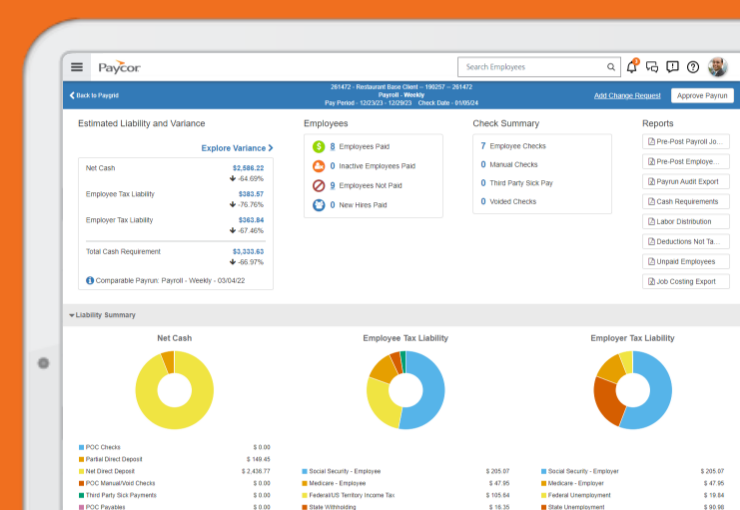Open the Pre-Post Employe... report
The image size is (740, 510).
click(x=686, y=161)
